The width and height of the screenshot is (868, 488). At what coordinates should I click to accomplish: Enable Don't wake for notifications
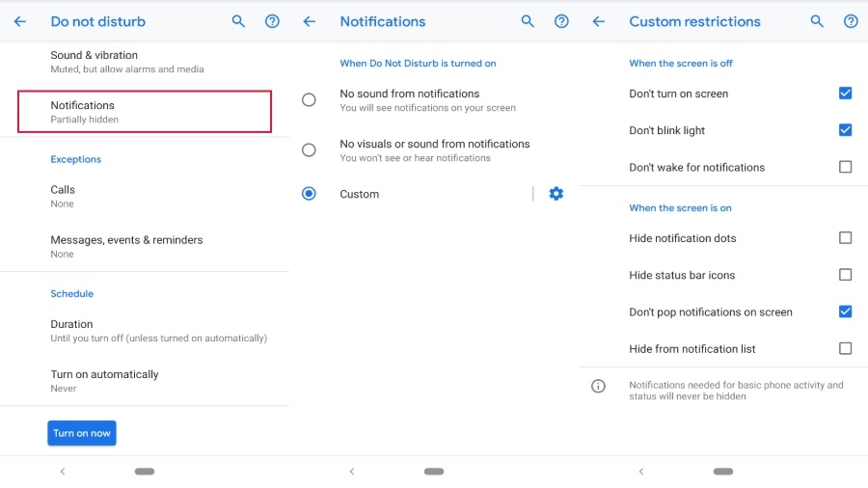click(x=845, y=167)
